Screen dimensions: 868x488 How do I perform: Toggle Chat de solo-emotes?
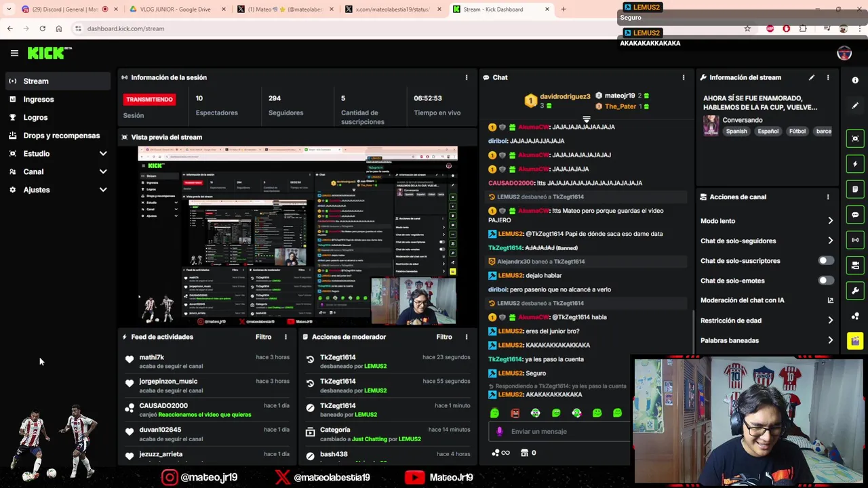click(825, 281)
